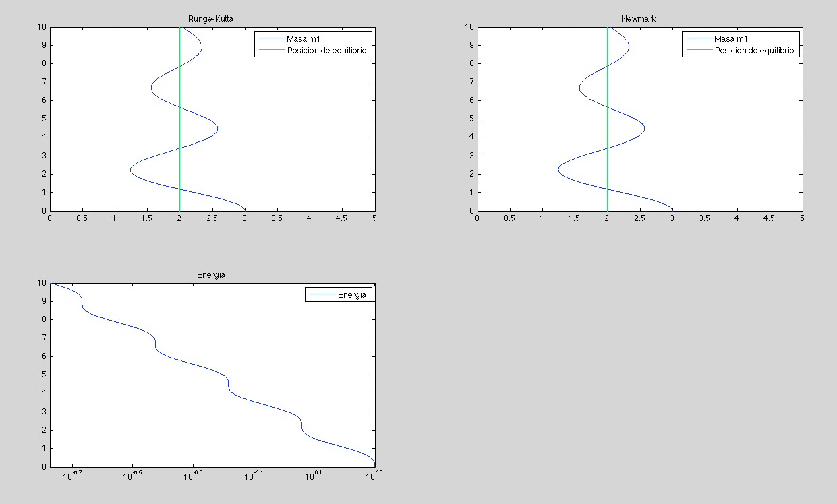Click y-axis tick label 5 in Energia plot
Image resolution: width=837 pixels, height=504 pixels.
pyautogui.click(x=44, y=375)
